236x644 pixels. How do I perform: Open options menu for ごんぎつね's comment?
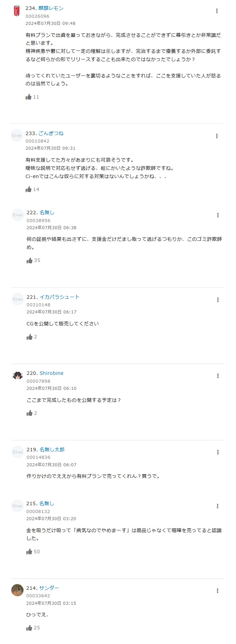(217, 136)
